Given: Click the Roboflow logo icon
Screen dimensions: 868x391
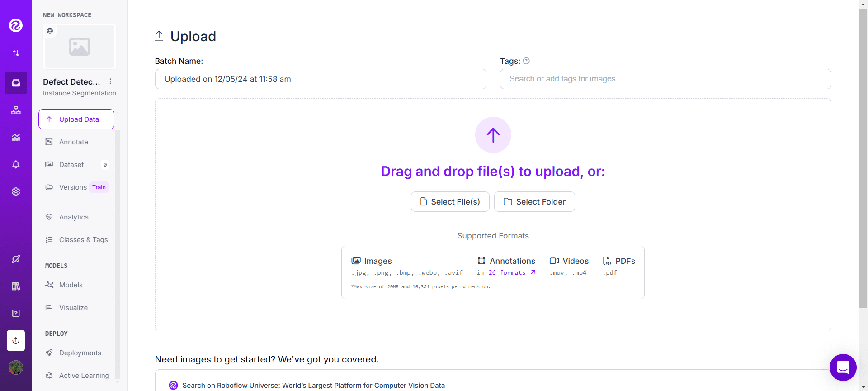Looking at the screenshot, I should [x=16, y=25].
